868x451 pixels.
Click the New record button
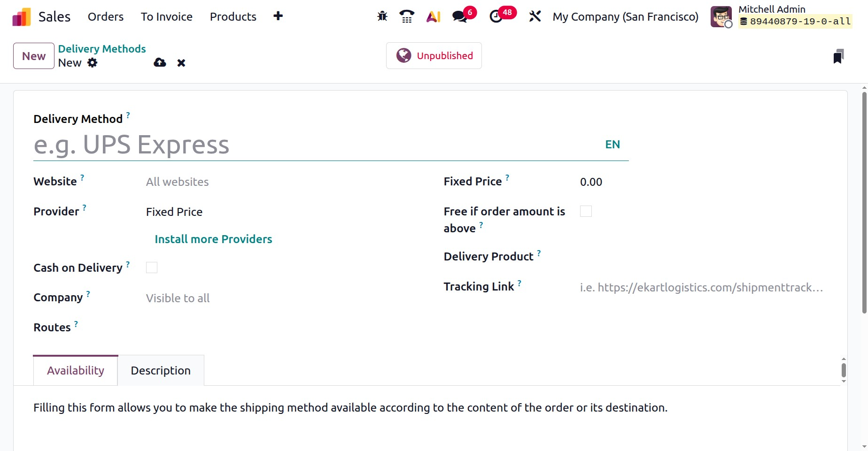(34, 56)
